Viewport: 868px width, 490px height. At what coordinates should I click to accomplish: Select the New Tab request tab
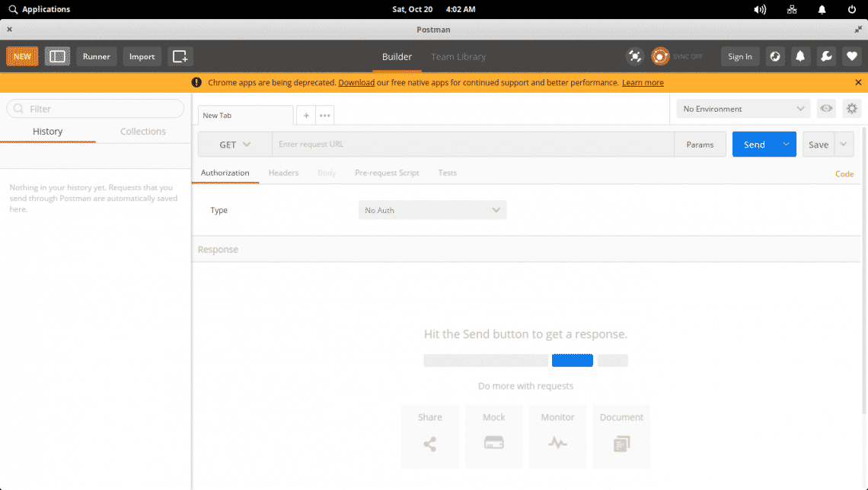[245, 115]
